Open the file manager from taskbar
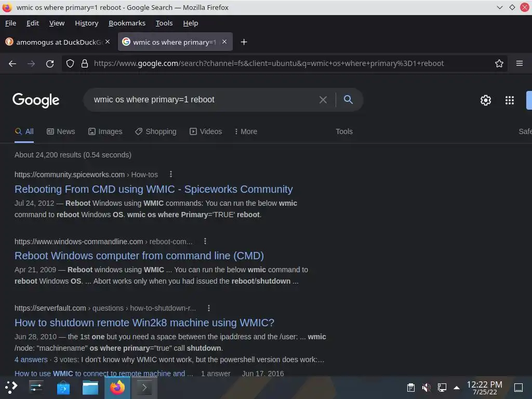 click(x=90, y=388)
